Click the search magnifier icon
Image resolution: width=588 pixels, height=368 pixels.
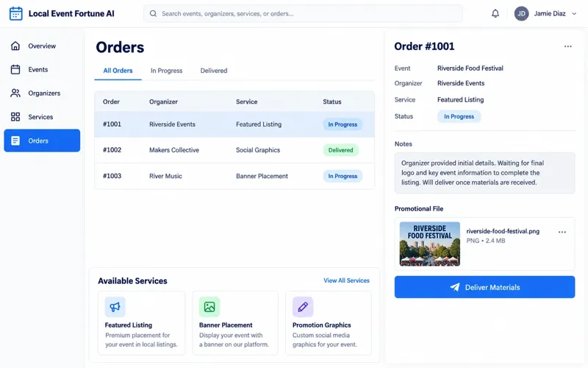pyautogui.click(x=153, y=13)
